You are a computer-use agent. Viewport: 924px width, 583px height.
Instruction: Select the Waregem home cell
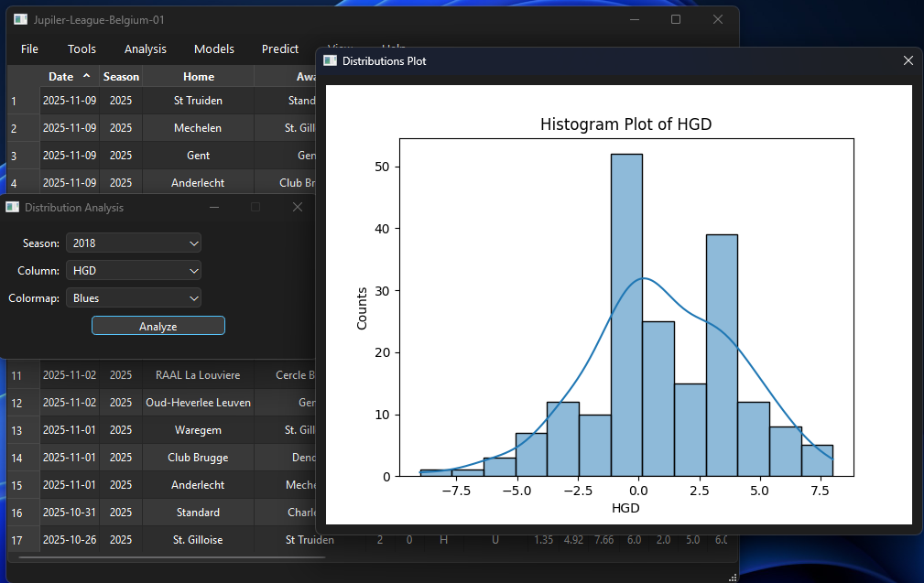coord(198,430)
